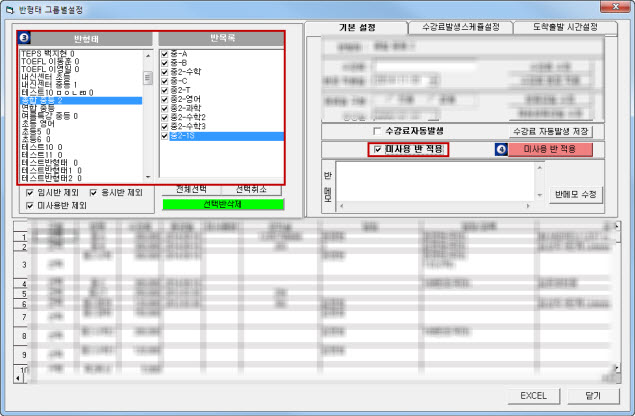Uncheck the 중2-영어 class checkbox
Screen dimensions: 635x416
pos(164,100)
